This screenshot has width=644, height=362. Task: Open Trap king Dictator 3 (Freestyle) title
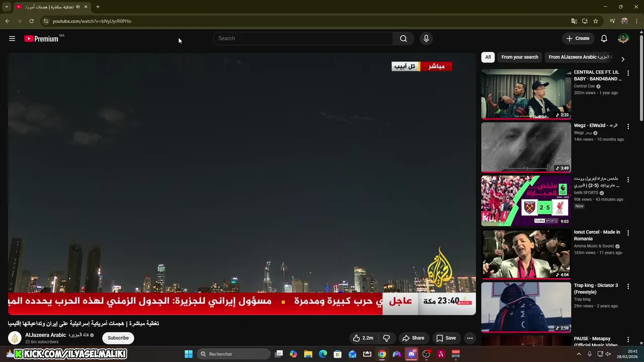point(596,289)
